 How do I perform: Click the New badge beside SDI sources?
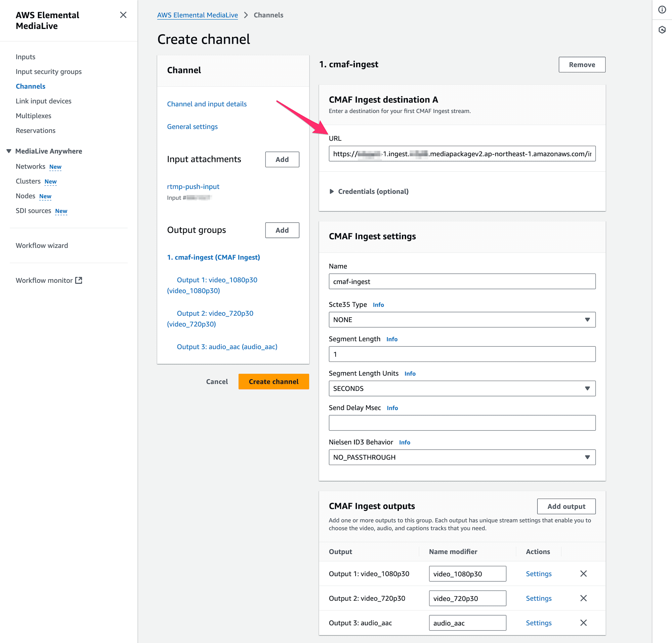61,211
